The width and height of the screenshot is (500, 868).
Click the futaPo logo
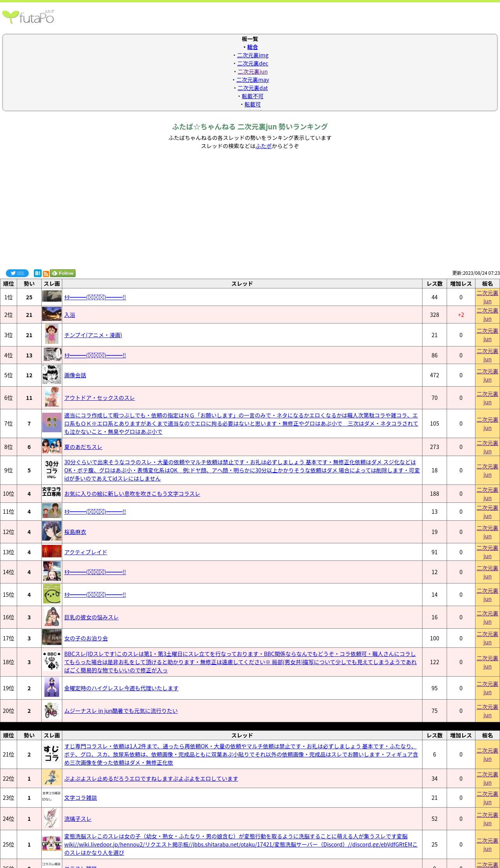pos(28,17)
